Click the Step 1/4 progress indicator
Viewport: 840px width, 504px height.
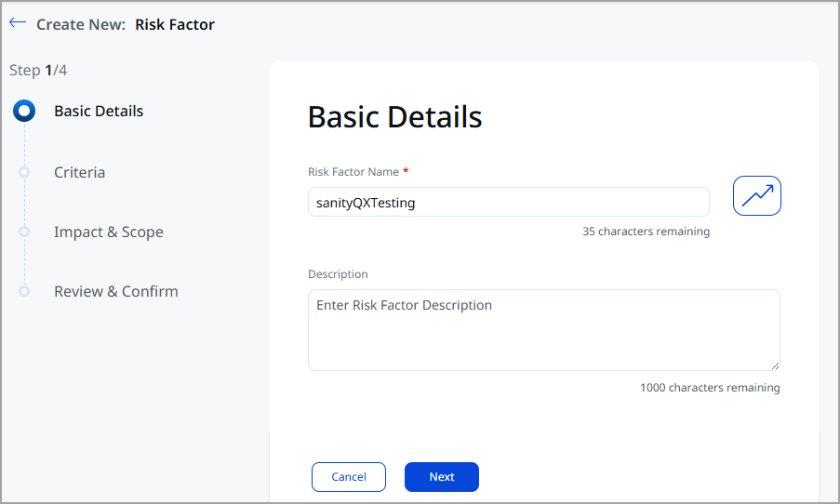(38, 70)
